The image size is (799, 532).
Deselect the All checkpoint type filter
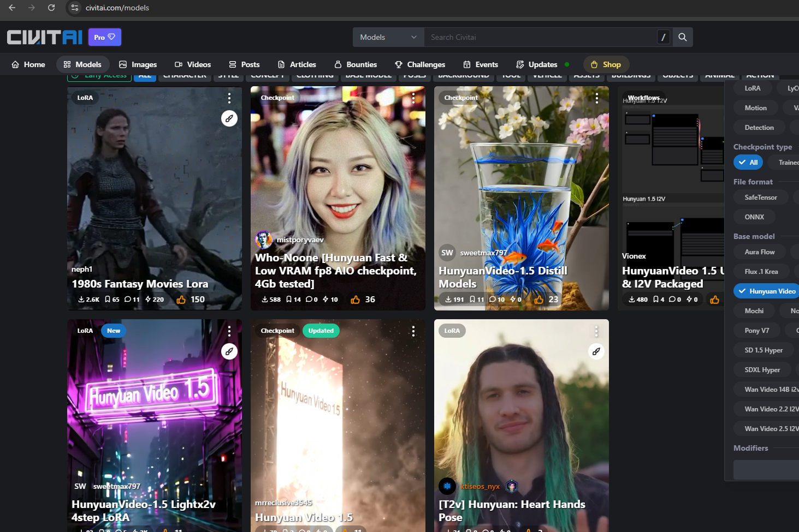click(748, 163)
